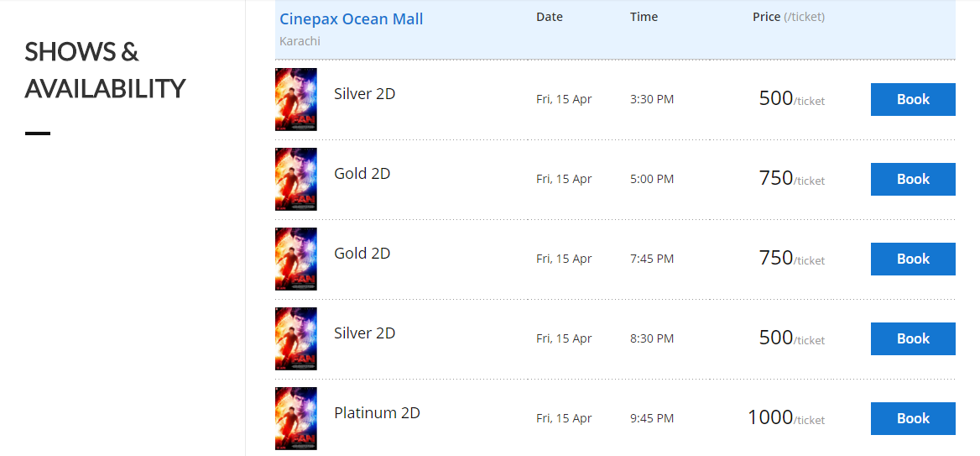Image resolution: width=980 pixels, height=456 pixels.
Task: Book the 8:30 PM Silver 2D show
Action: [x=913, y=338]
